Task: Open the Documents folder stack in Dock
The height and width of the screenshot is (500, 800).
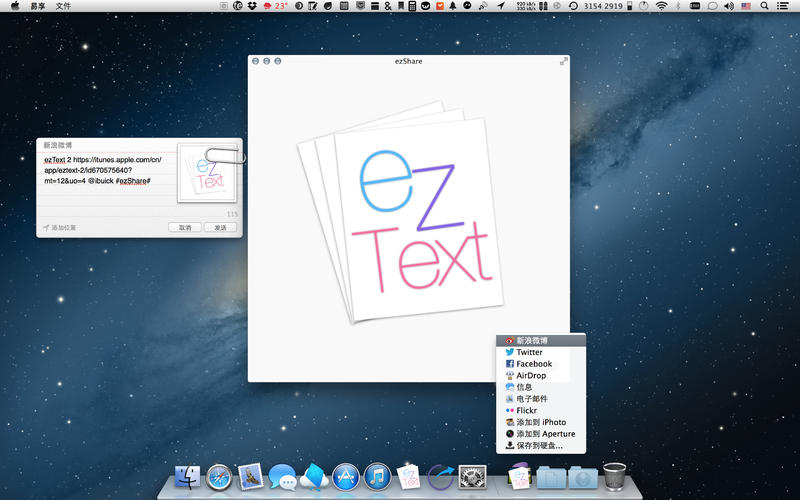Action: pyautogui.click(x=551, y=478)
